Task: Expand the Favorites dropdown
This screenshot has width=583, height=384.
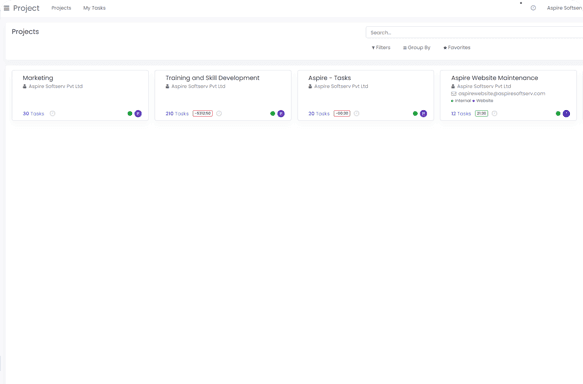Action: 457,48
